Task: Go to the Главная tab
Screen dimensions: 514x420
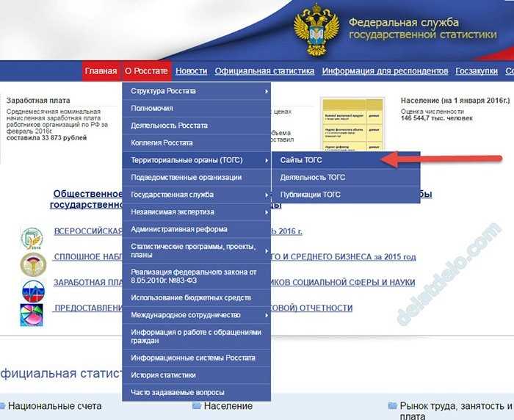Action: coord(101,71)
